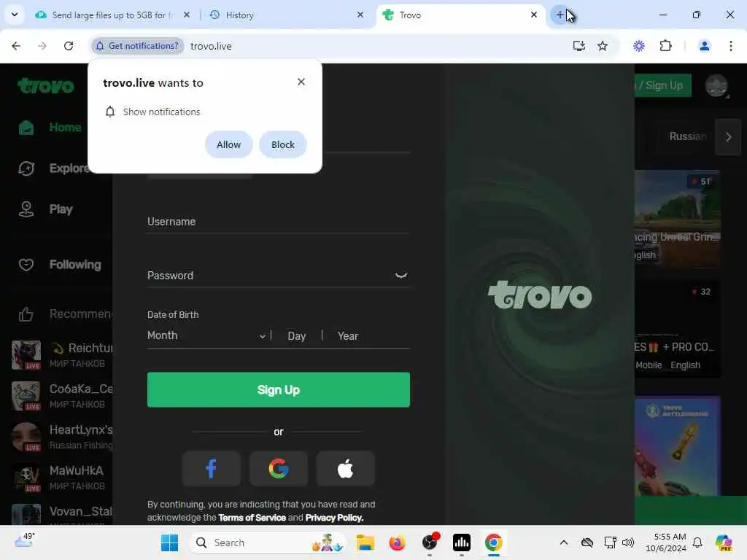Block notifications from trovo.live
Image resolution: width=747 pixels, height=560 pixels.
click(x=283, y=145)
